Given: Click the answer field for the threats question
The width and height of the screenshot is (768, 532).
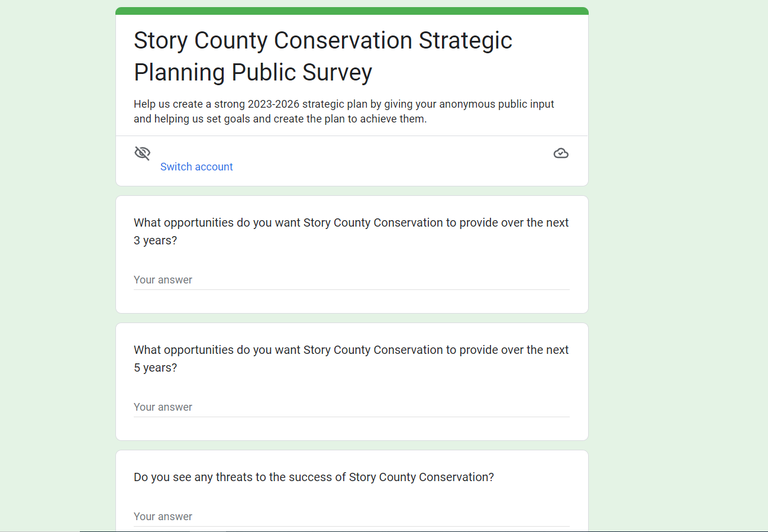Looking at the screenshot, I should coord(351,516).
